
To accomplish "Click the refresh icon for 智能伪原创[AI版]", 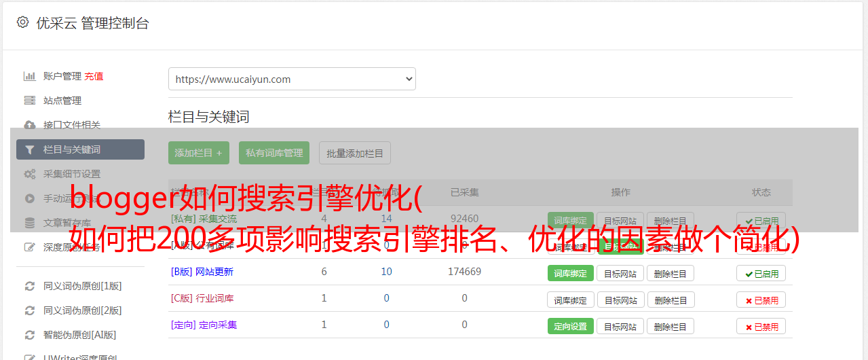I will (29, 335).
